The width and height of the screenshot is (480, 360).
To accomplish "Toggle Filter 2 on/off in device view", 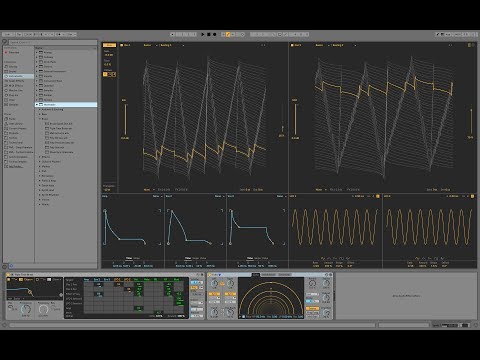I will click(37, 279).
